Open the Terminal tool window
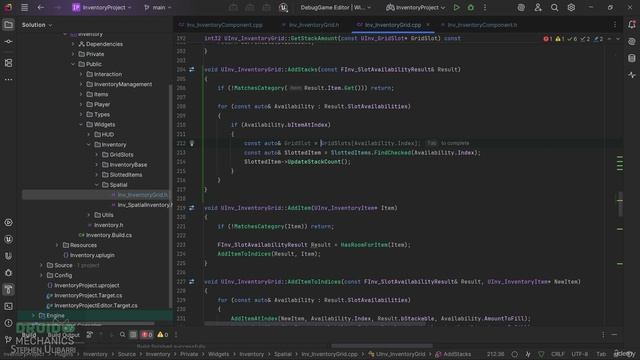 [x=8, y=306]
